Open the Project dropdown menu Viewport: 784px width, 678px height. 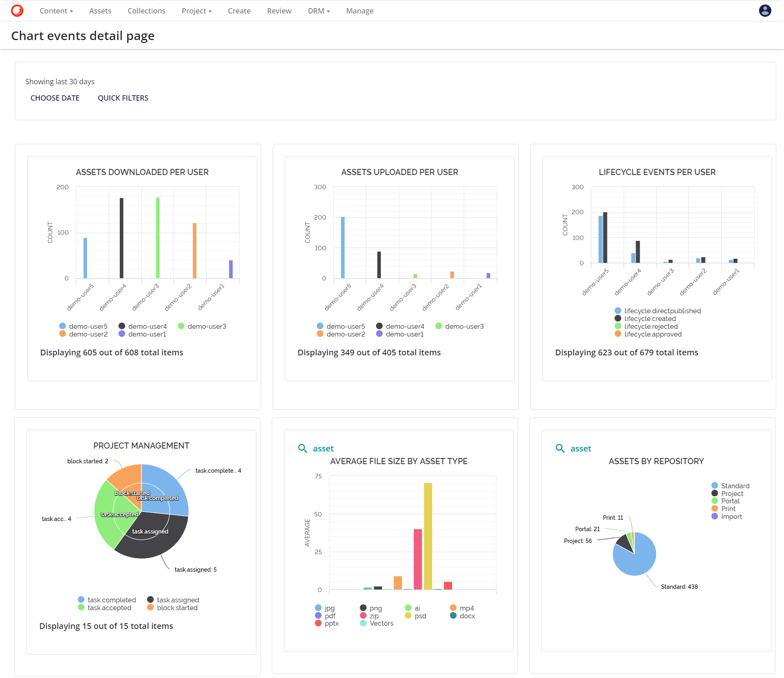point(196,11)
